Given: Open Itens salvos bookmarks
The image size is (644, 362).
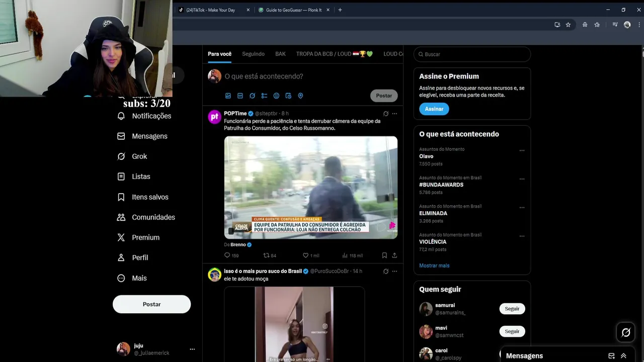Looking at the screenshot, I should coord(142,197).
